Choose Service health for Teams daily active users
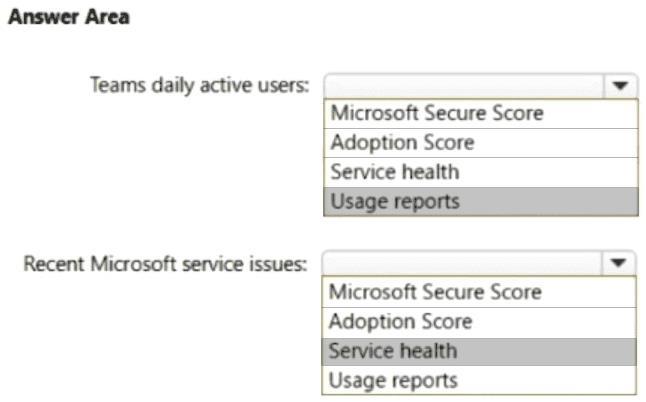This screenshot has width=646, height=402. pyautogui.click(x=481, y=172)
